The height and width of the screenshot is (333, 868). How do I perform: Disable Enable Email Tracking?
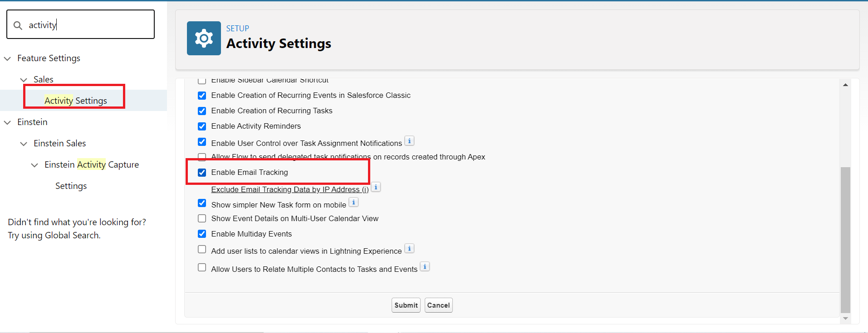[x=201, y=172]
